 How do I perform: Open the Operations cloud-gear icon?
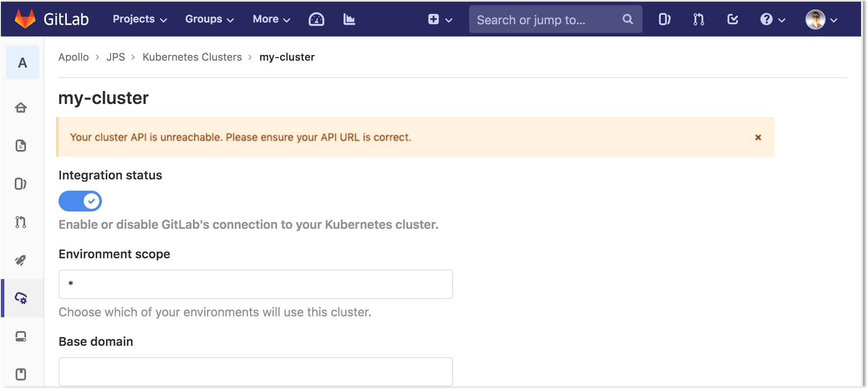(21, 298)
